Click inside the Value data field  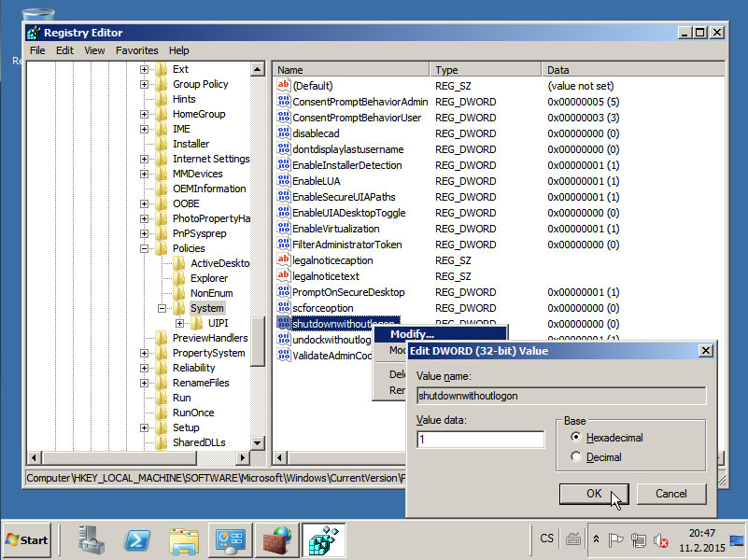point(480,440)
